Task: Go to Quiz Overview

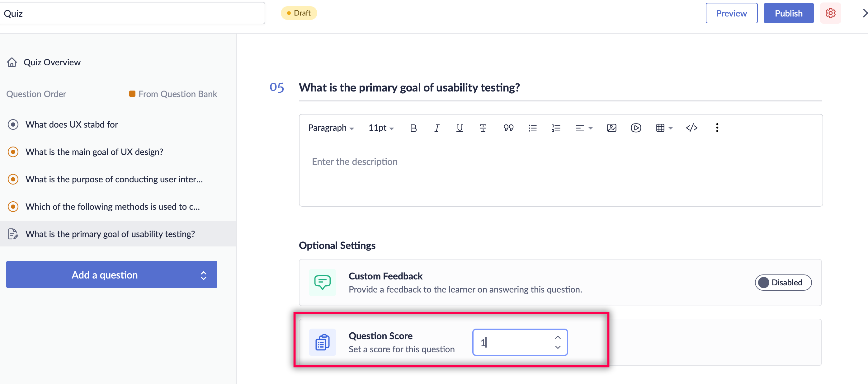Action: [52, 62]
